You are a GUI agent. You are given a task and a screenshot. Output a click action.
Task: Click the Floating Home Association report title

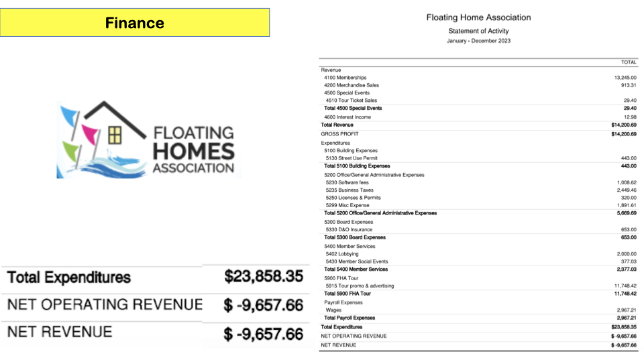478,17
